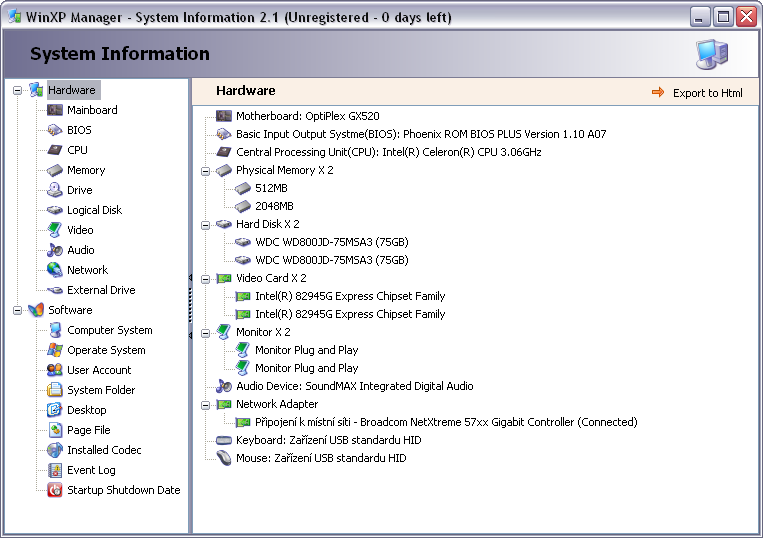Select the Motherboard OptiPlex GX520 entry

(307, 116)
